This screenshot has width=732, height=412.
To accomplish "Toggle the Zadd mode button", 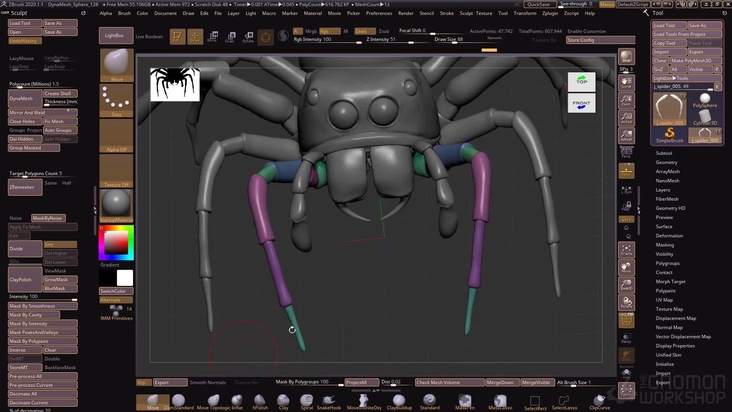I will (365, 31).
